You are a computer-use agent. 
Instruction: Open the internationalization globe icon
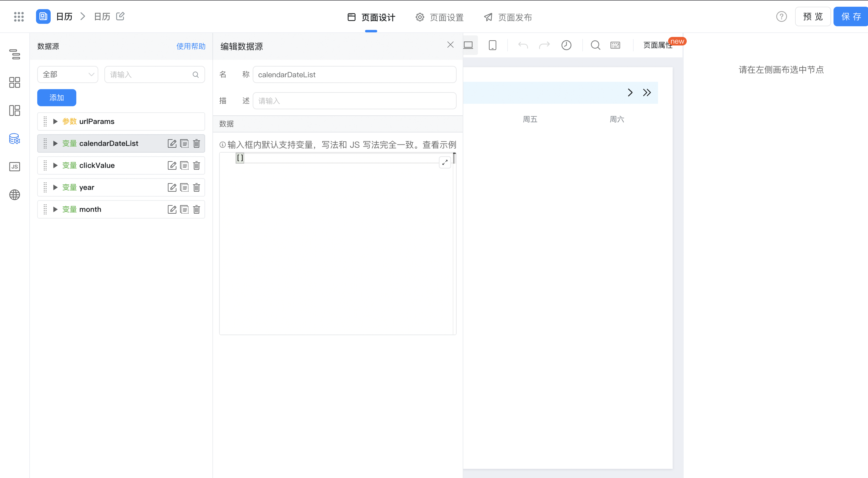click(14, 194)
